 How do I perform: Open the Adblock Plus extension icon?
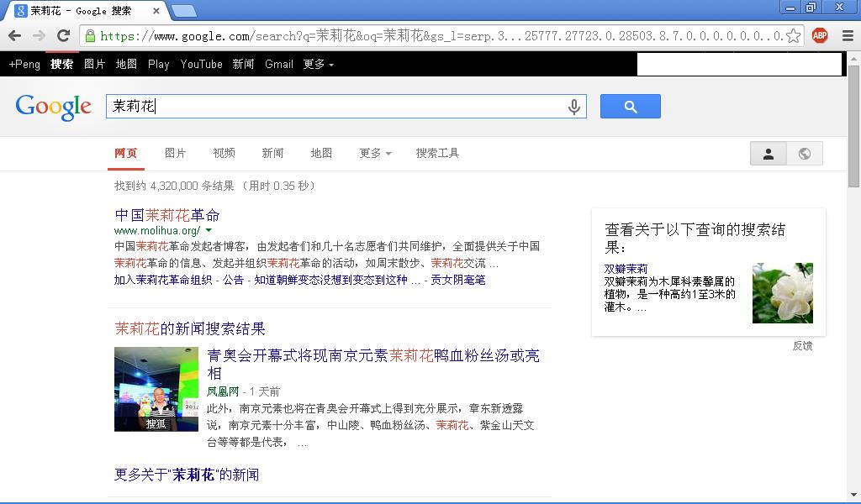tap(820, 36)
